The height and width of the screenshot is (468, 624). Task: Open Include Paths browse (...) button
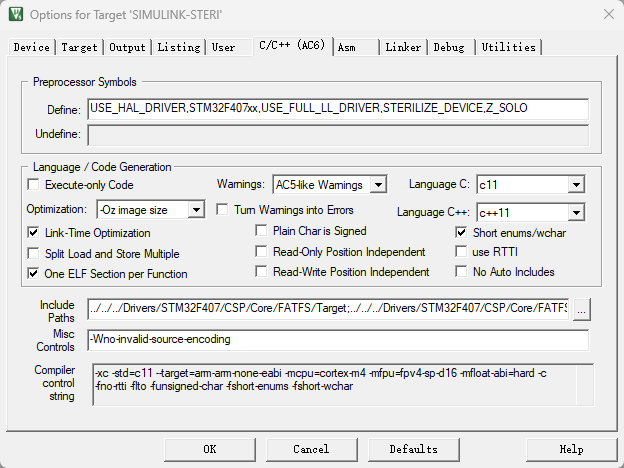581,309
